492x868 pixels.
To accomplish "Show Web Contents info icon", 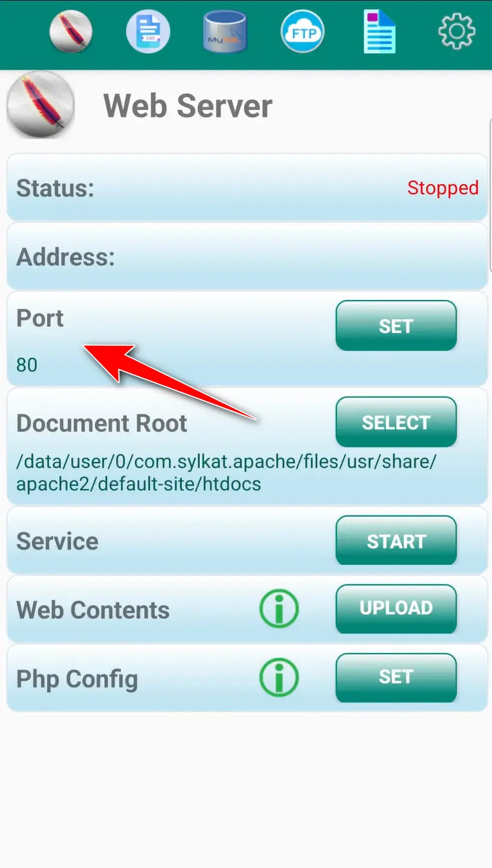I will (279, 609).
